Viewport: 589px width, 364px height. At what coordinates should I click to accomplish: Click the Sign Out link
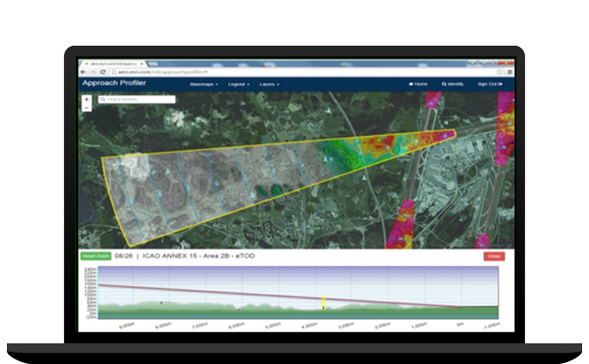tap(490, 85)
